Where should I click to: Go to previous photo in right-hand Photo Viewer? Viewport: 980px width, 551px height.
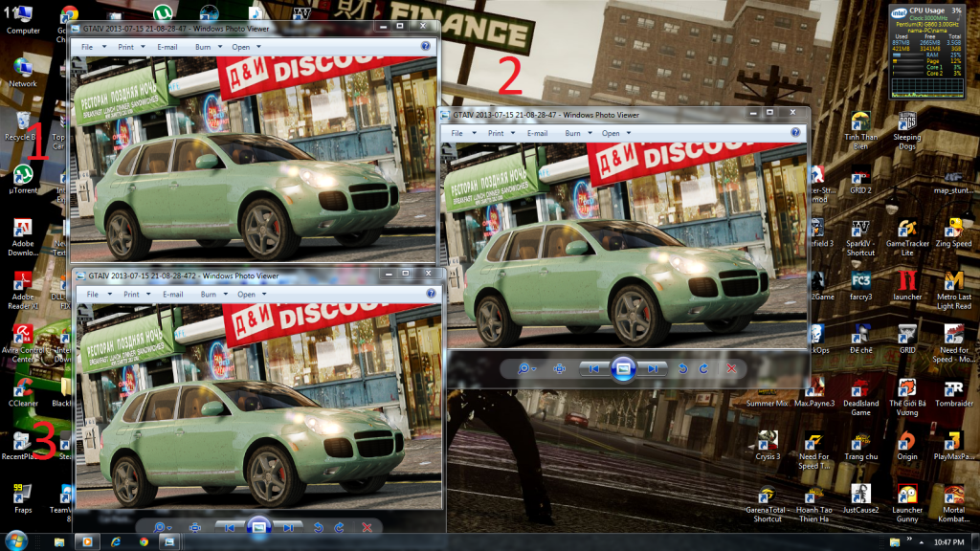coord(593,368)
